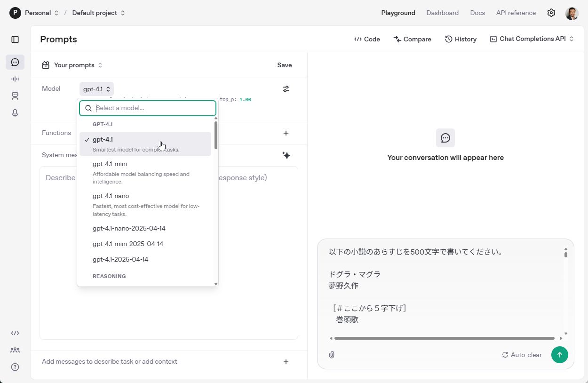Toggle the left sidebar panel icon
The width and height of the screenshot is (588, 383).
(x=15, y=40)
